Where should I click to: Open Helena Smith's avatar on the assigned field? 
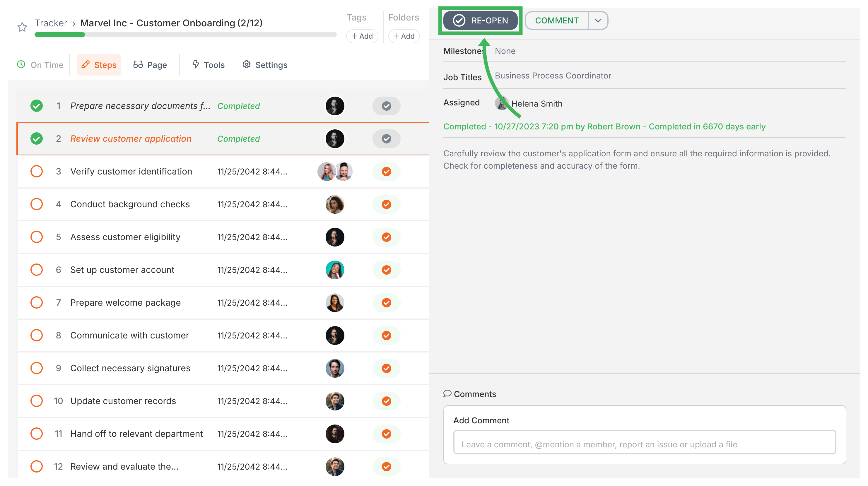point(502,103)
